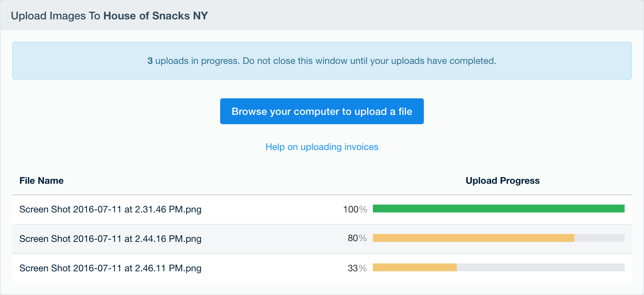Click the orange filled part of the 80% bar

tap(473, 238)
